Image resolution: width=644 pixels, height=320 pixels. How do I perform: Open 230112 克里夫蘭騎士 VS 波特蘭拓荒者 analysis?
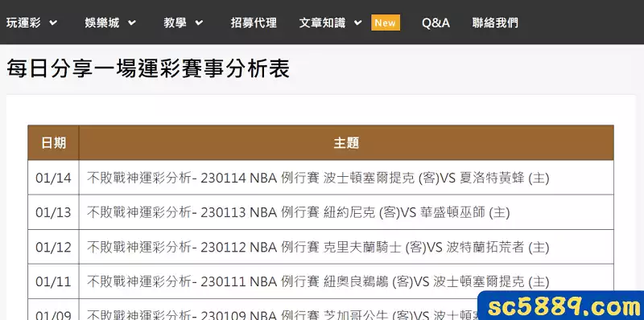(x=318, y=247)
